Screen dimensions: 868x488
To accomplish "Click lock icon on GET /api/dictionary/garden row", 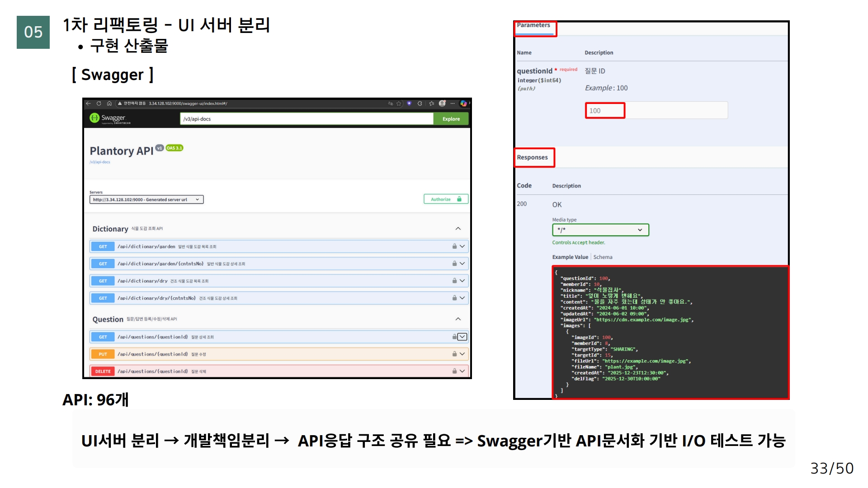I will point(454,246).
